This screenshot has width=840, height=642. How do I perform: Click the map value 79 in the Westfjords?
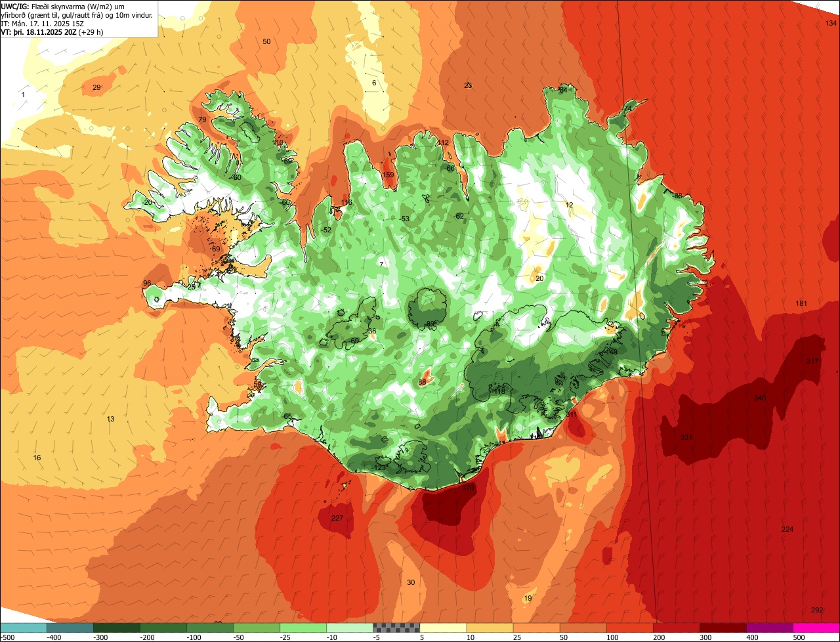click(202, 119)
